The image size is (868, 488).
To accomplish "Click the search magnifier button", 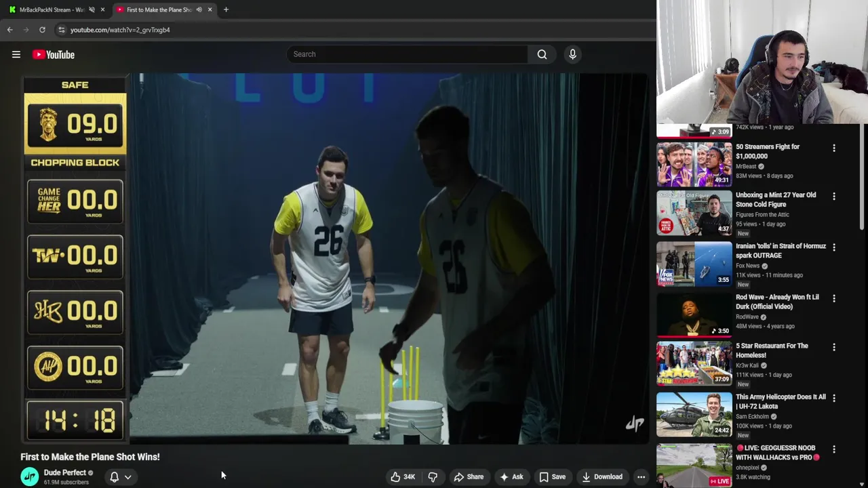I will [542, 54].
